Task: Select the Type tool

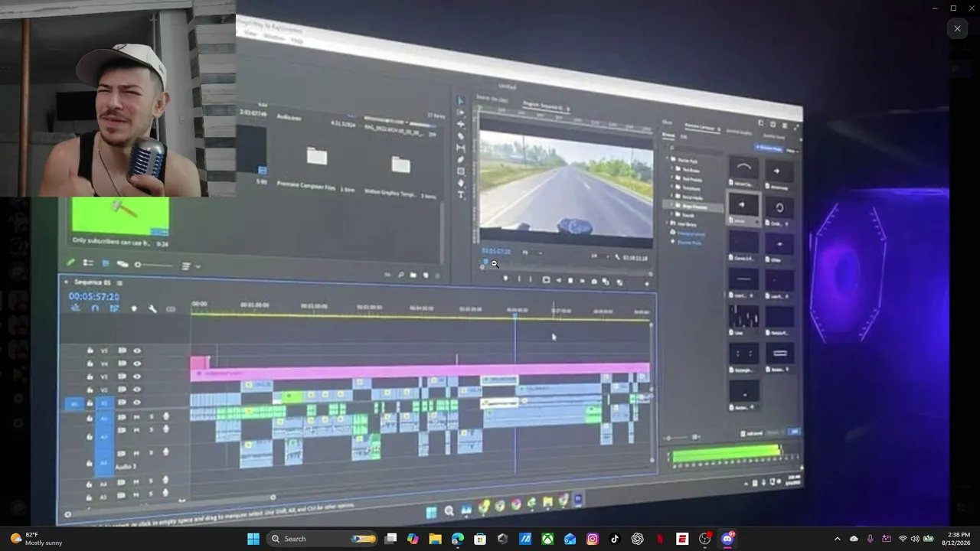Action: coord(461,195)
